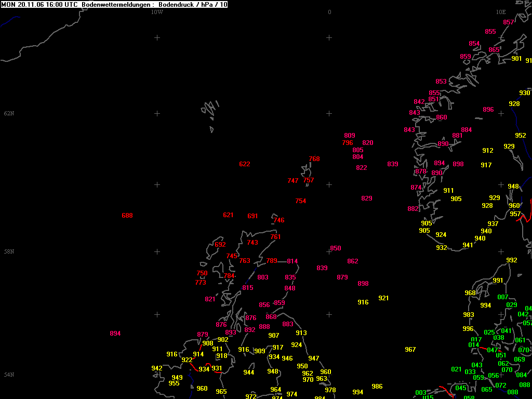Select the red pressure reading 622
This screenshot has height=399, width=532.
pyautogui.click(x=245, y=164)
